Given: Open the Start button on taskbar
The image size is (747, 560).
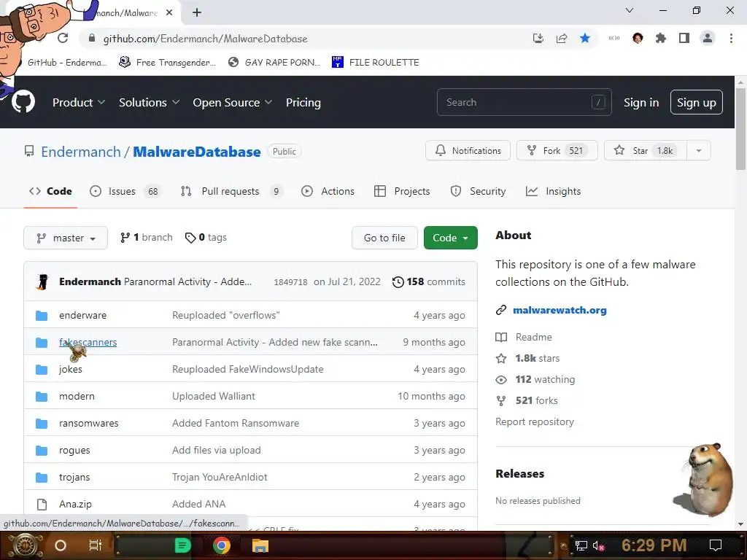Looking at the screenshot, I should [26, 545].
